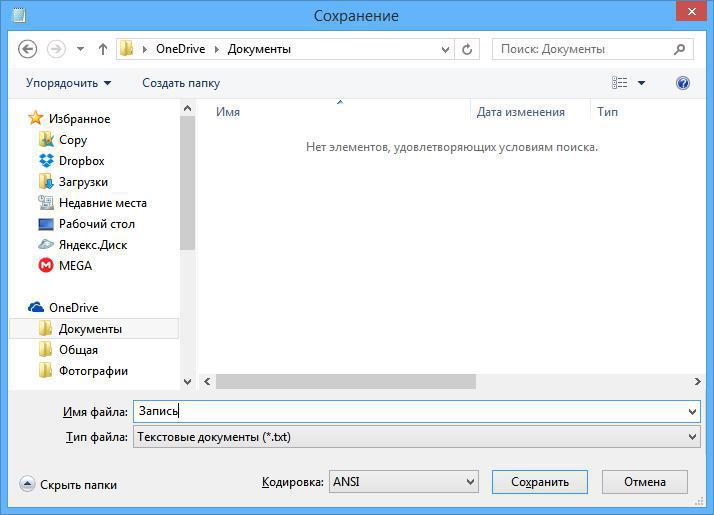Click navigation pane vertical scrollbar thumb
Image resolution: width=714 pixels, height=515 pixels.
click(x=187, y=183)
